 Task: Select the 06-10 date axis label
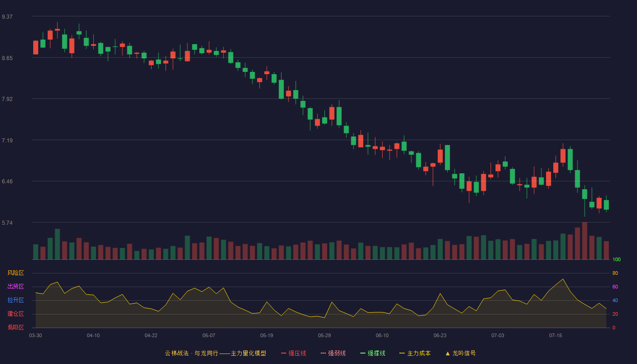(x=382, y=335)
